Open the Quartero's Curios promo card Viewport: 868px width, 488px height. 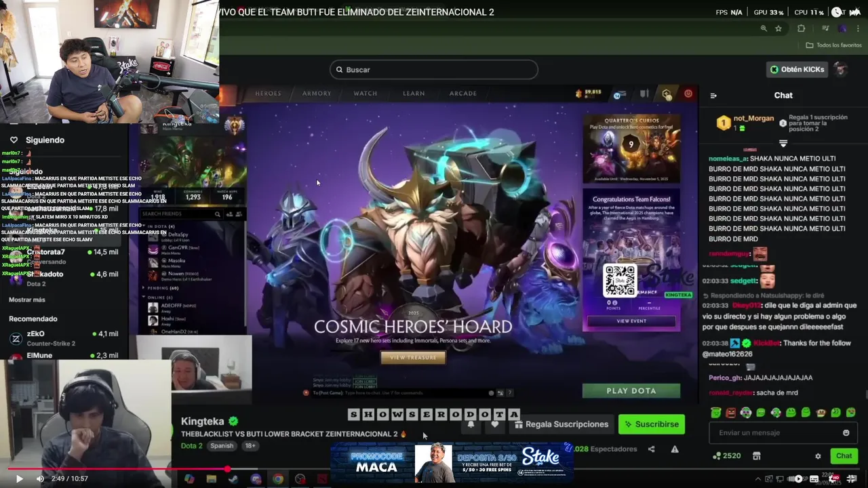tap(631, 148)
